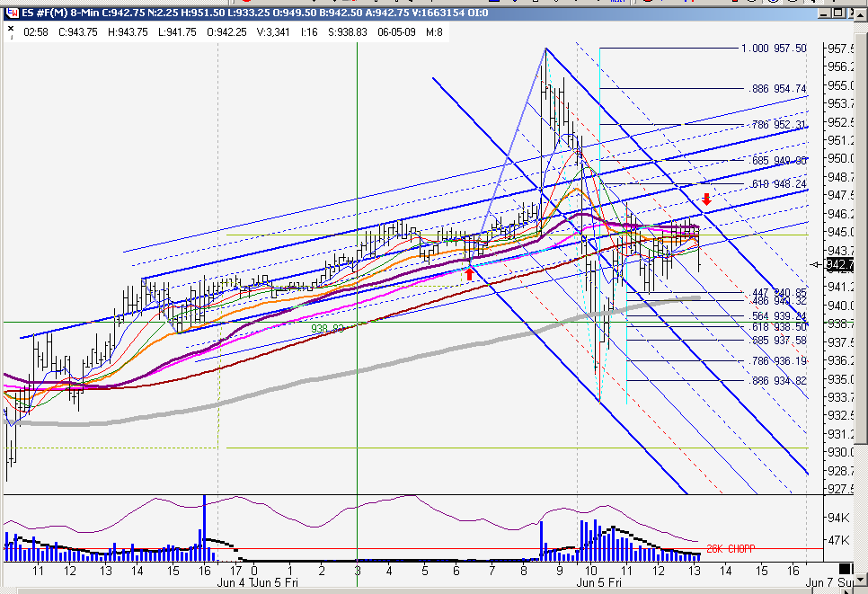Click the I:16 readout
This screenshot has height=594, width=868.
[309, 32]
